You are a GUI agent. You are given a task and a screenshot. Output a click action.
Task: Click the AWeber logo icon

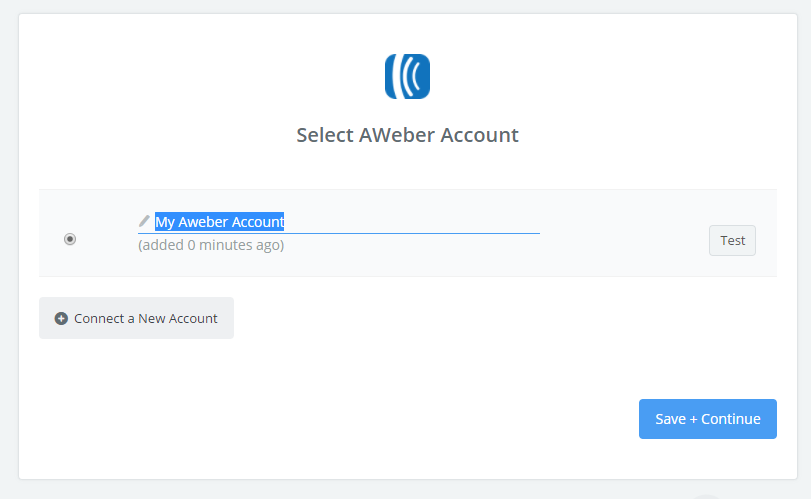click(407, 77)
